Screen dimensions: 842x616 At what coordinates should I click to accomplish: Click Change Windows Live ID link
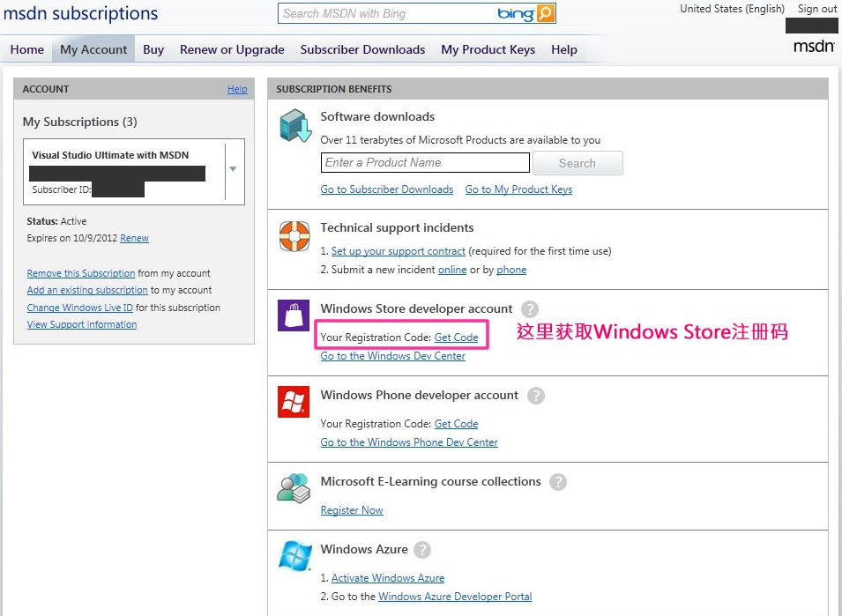[80, 308]
